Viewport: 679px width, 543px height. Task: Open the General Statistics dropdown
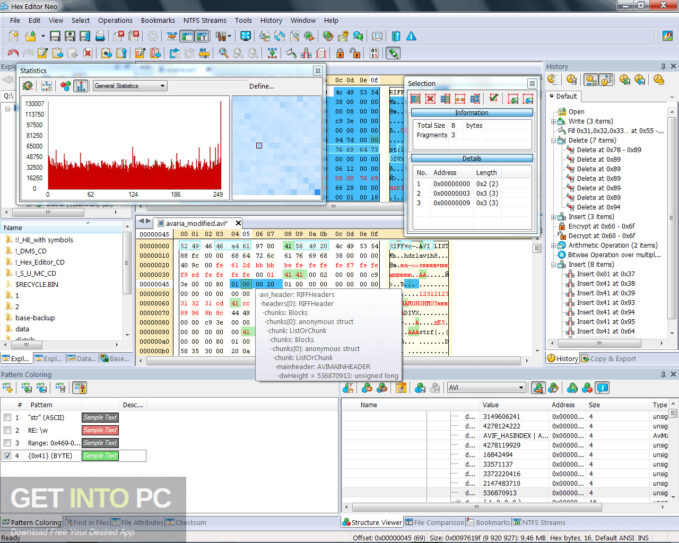(130, 86)
